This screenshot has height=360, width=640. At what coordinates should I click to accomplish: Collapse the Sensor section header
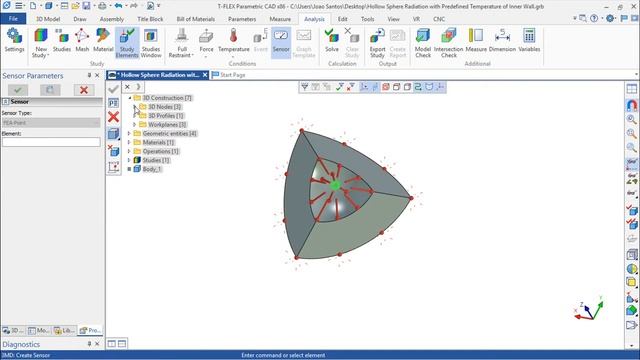[x=6, y=102]
